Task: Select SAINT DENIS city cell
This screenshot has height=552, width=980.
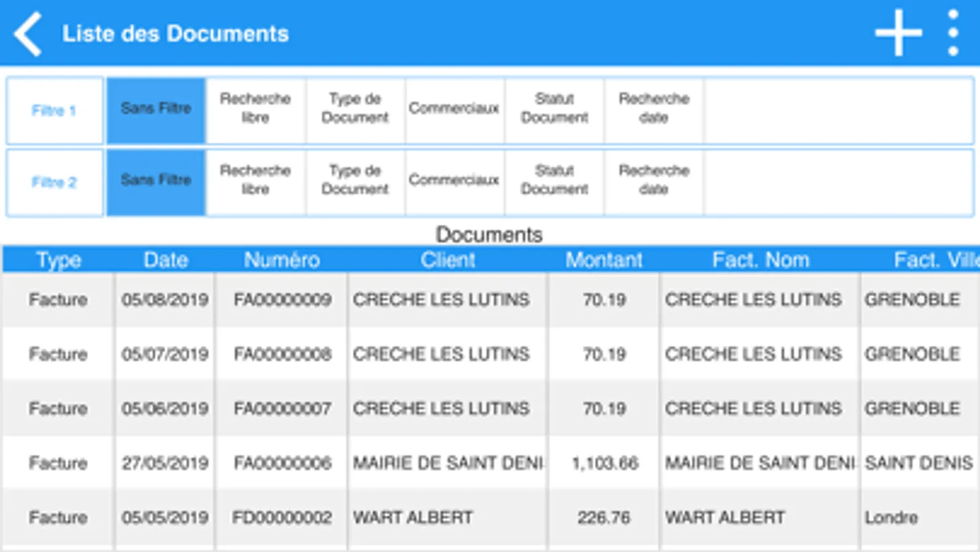Action: [921, 463]
